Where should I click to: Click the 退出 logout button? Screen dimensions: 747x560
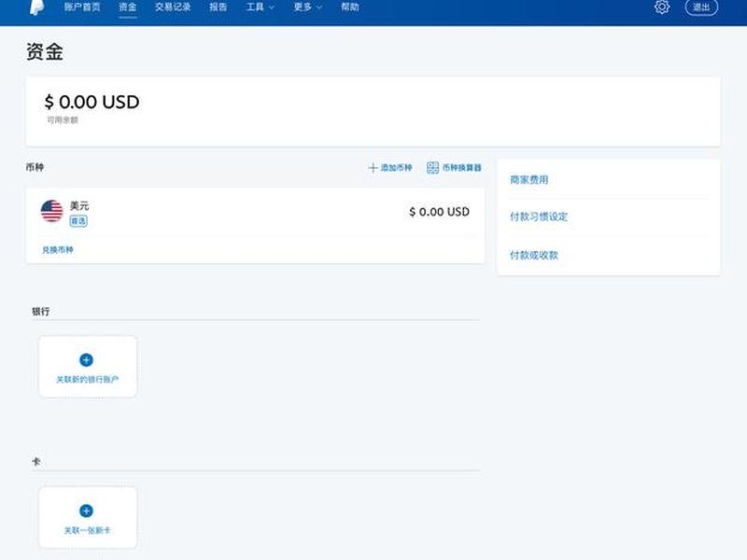click(701, 7)
